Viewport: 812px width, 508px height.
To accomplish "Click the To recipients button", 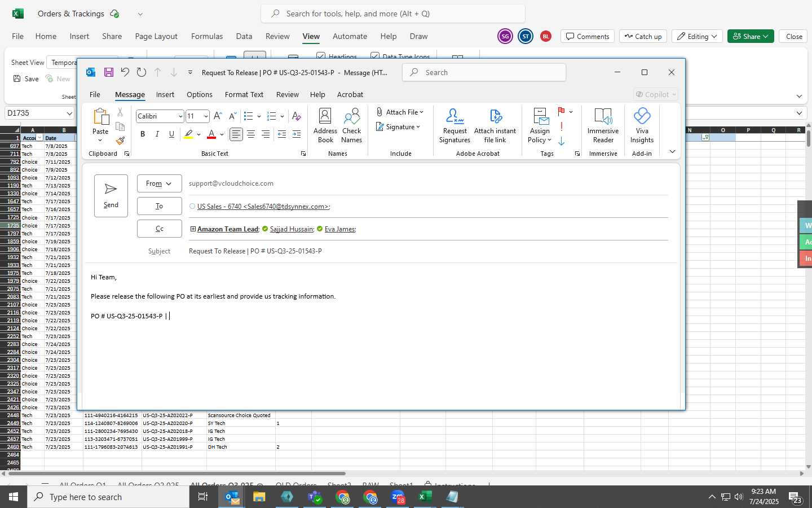I will (x=159, y=206).
